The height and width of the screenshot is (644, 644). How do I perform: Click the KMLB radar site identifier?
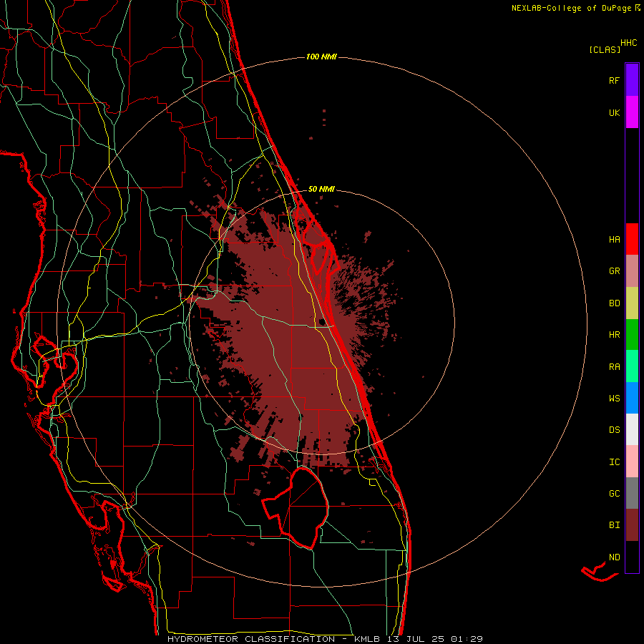coord(367,639)
